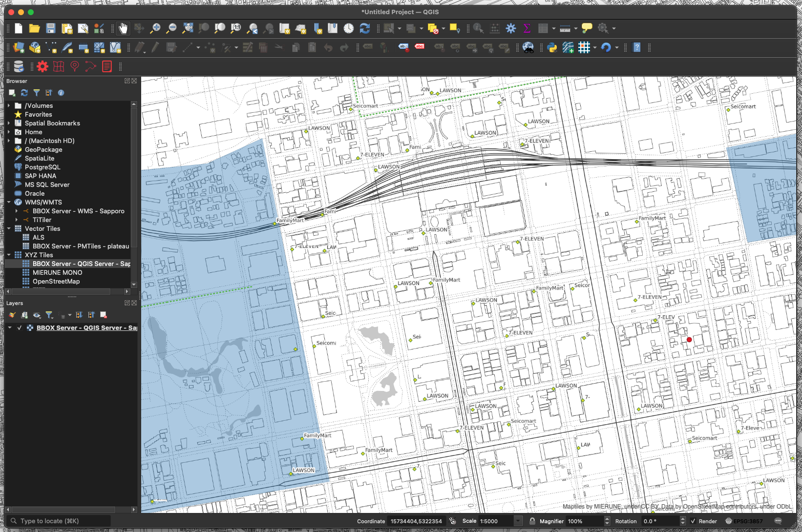Collapse the Vector Tiles group

coord(9,228)
